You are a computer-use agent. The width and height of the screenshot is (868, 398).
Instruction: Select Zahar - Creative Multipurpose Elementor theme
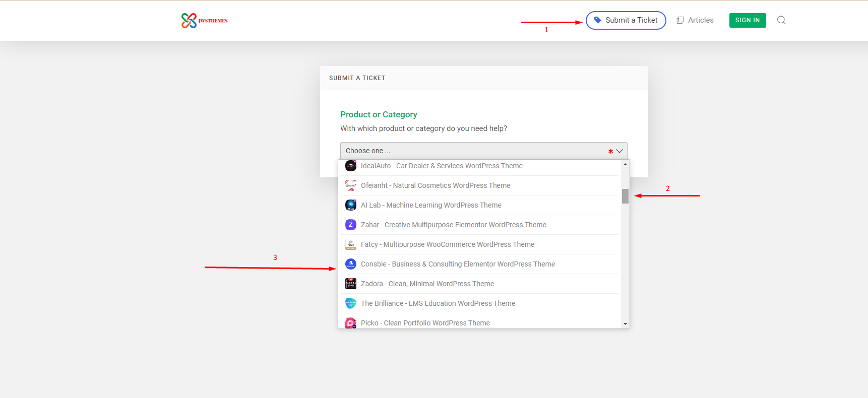[x=480, y=225]
